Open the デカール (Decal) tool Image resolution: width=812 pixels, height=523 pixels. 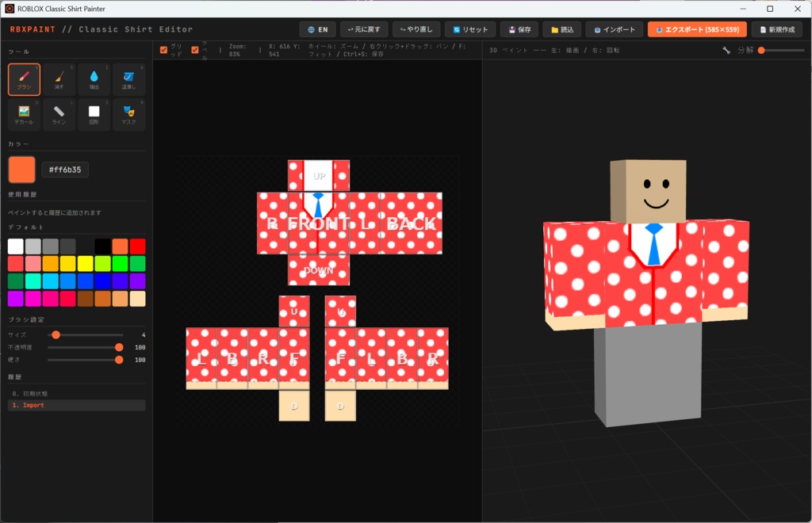pos(24,115)
